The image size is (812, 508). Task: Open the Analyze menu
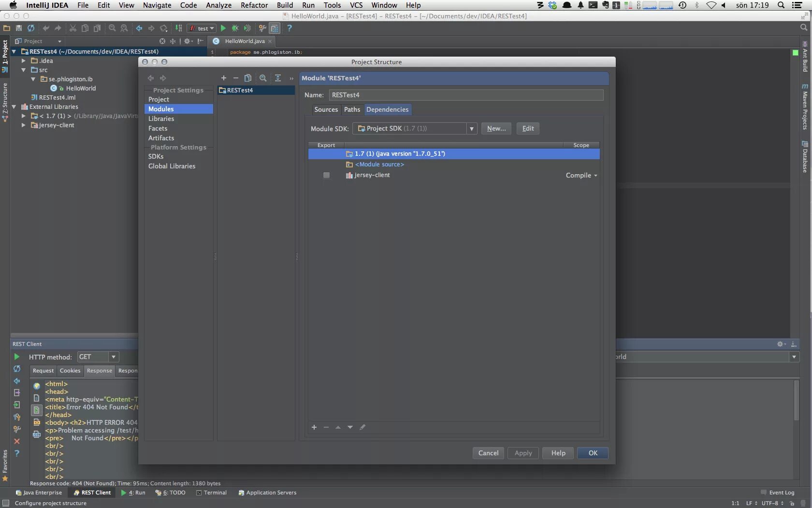point(218,5)
